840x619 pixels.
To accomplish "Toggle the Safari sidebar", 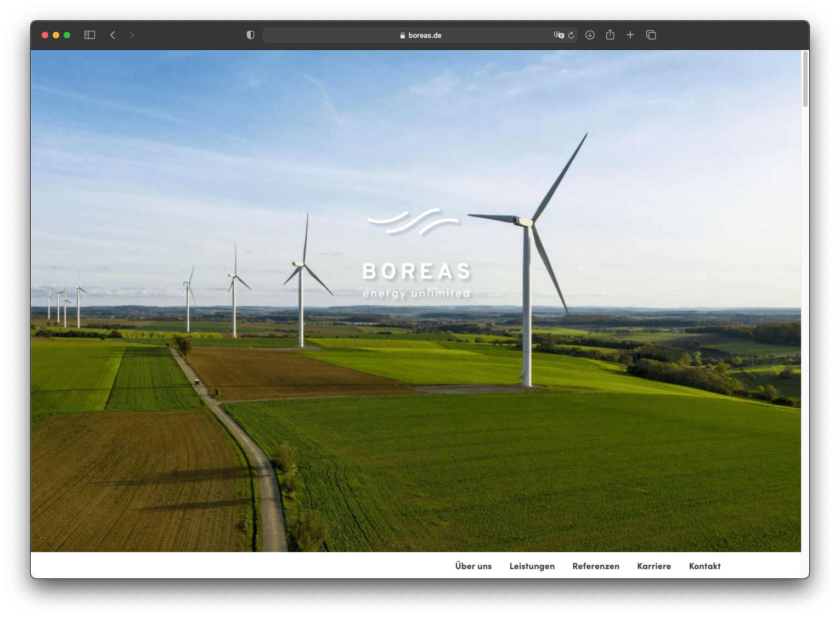I will click(x=90, y=35).
